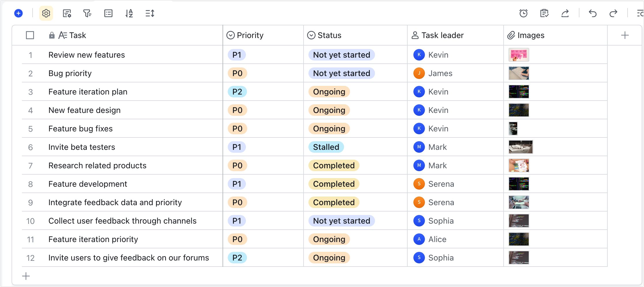The height and width of the screenshot is (287, 644).
Task: Open the Status column dropdown
Action: 311,35
